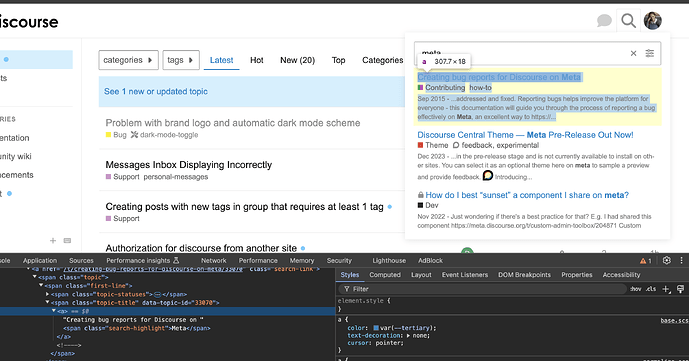The width and height of the screenshot is (689, 361).
Task: Collapse span class topic-title node
Action: pos(47,303)
